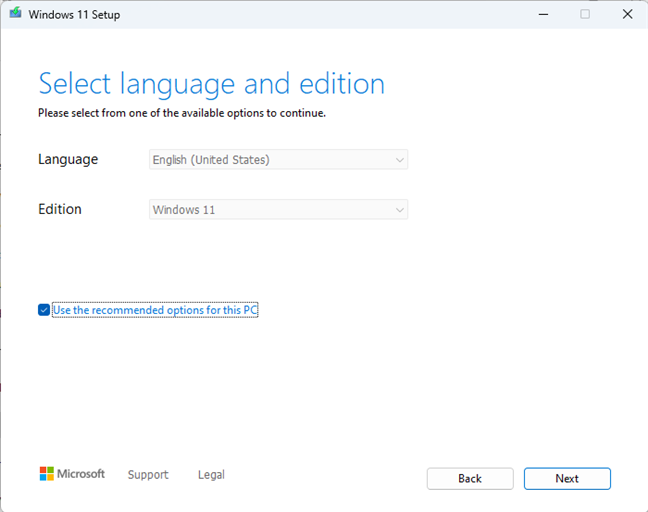
Task: Close the Windows 11 Setup window
Action: 627,14
